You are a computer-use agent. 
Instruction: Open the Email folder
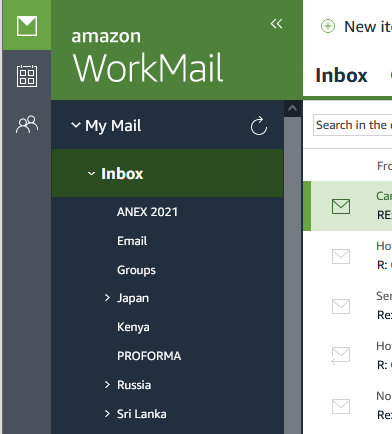132,241
